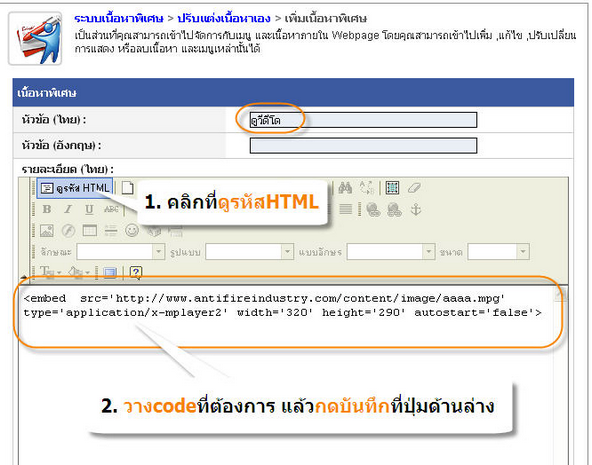Open the ระบบเนื้อหาพิเศษ breadcrumb link

[119, 18]
